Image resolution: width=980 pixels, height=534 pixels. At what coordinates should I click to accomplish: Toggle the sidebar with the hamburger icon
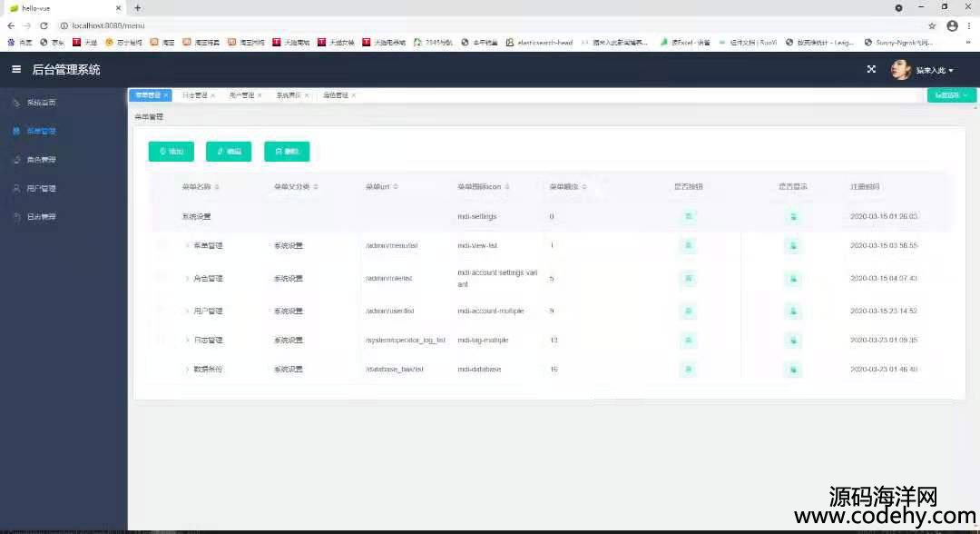coord(16,69)
